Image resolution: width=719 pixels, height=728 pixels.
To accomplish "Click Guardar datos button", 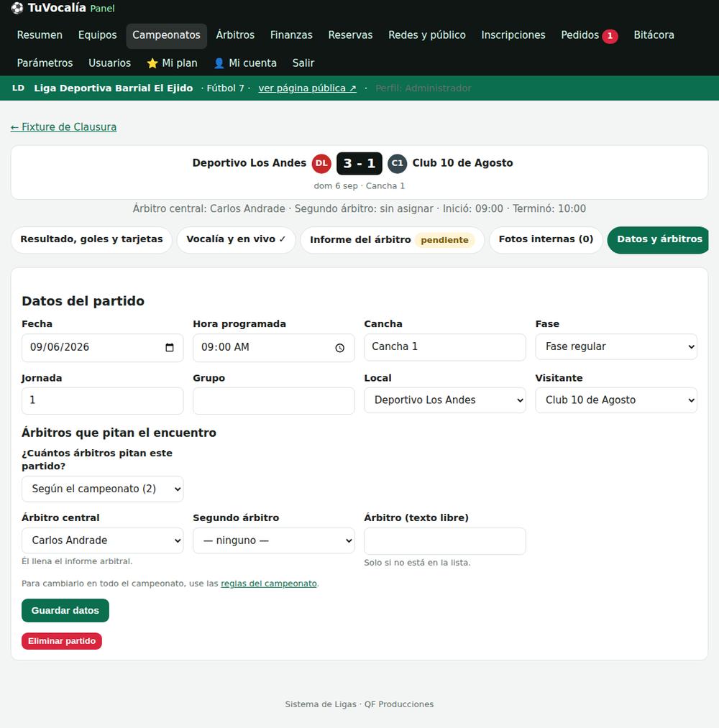I will pos(65,611).
